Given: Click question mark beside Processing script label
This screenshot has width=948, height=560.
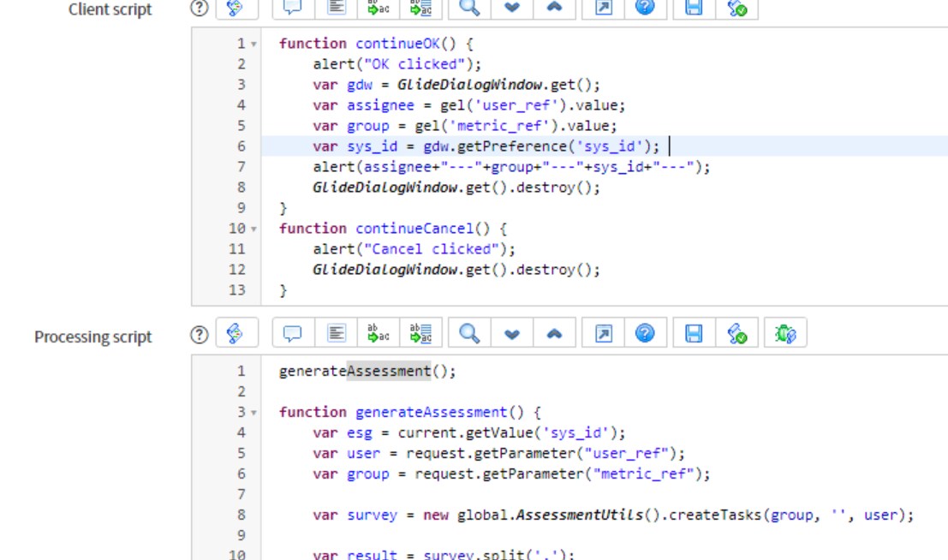Looking at the screenshot, I should [x=200, y=335].
